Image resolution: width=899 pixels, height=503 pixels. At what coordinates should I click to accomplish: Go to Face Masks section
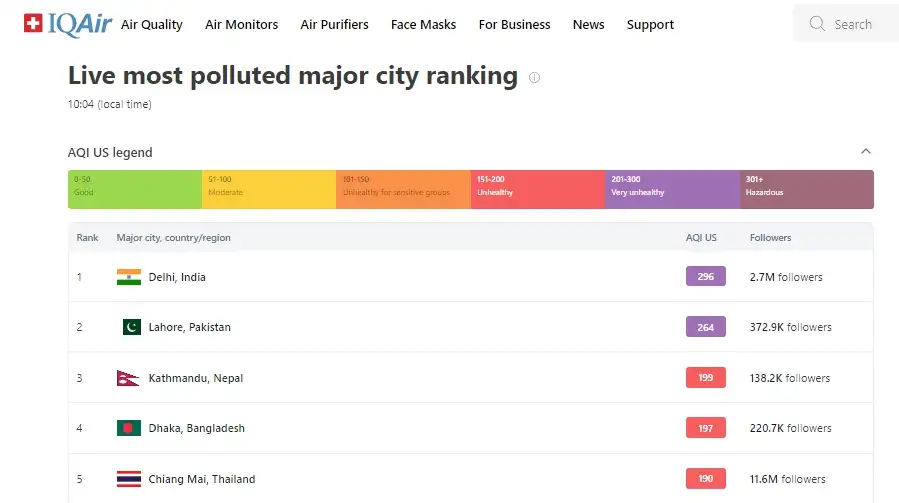[x=423, y=24]
